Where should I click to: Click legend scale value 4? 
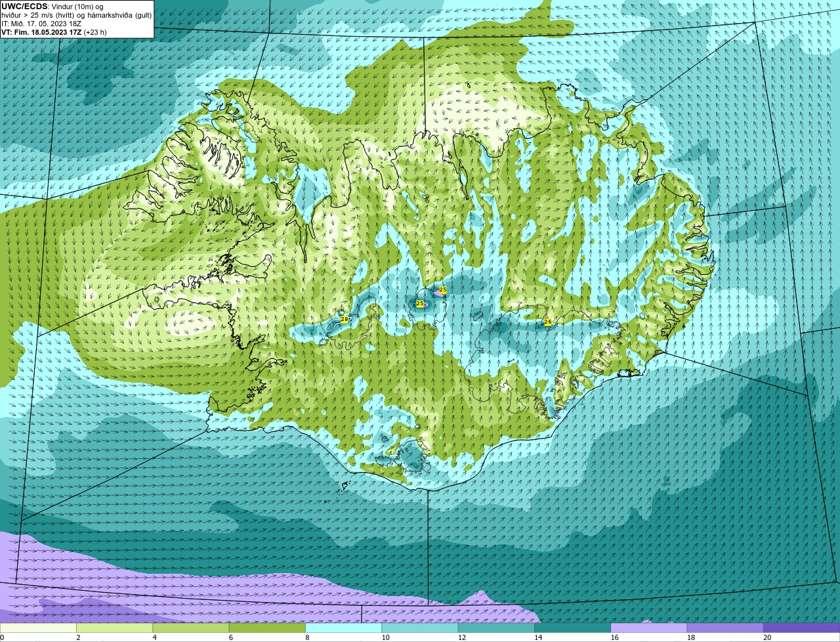pos(154,637)
